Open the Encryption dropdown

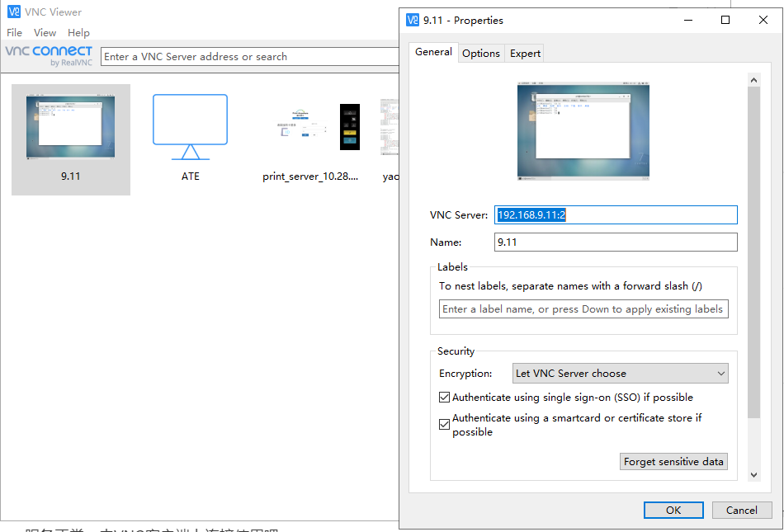click(620, 373)
